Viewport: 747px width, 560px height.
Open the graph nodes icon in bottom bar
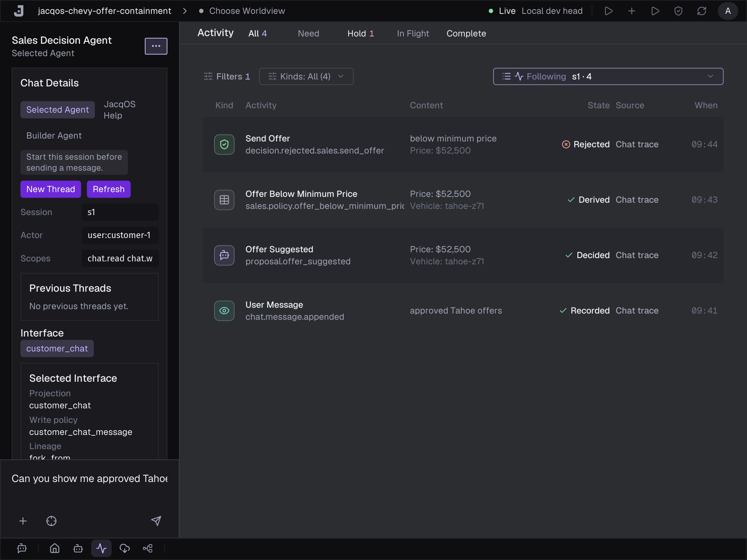click(x=148, y=548)
